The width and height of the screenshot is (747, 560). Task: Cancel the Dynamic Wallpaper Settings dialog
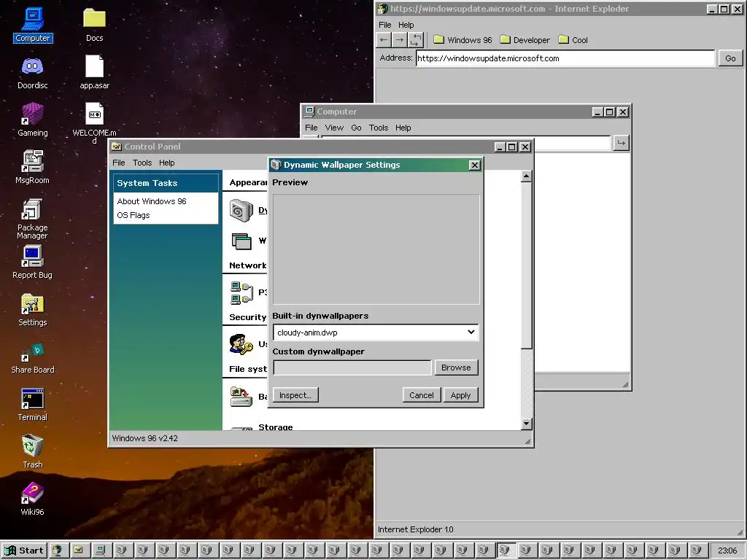pos(422,395)
